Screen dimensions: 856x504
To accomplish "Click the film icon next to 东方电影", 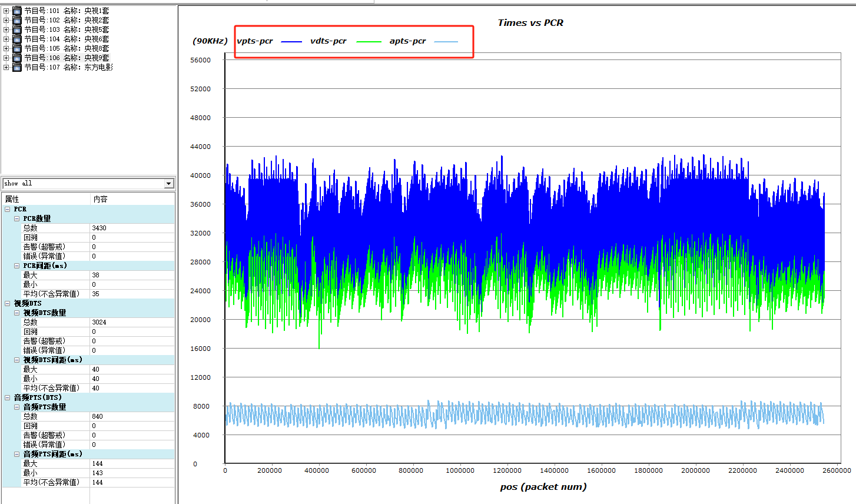I will 17,67.
